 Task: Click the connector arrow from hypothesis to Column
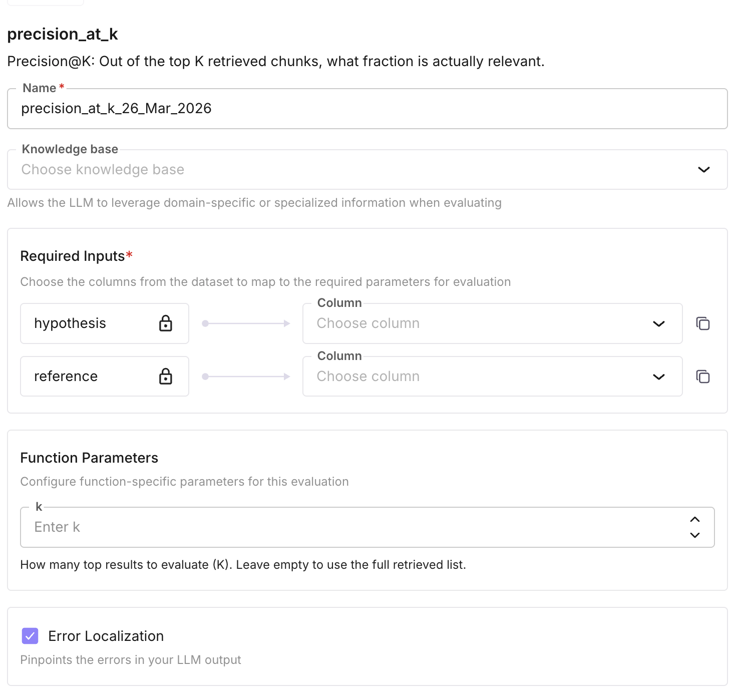coord(245,323)
